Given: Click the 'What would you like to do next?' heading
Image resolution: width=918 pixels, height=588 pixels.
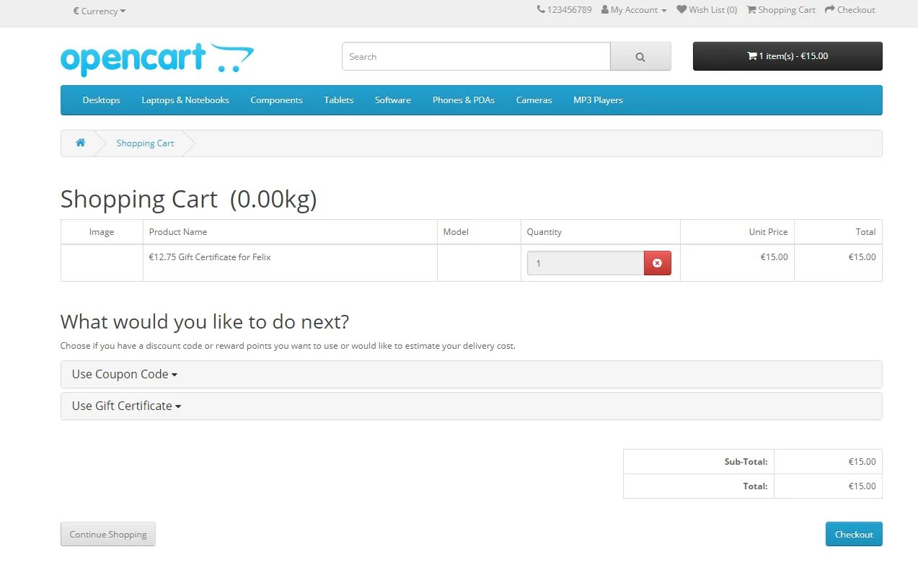Looking at the screenshot, I should click(x=205, y=321).
